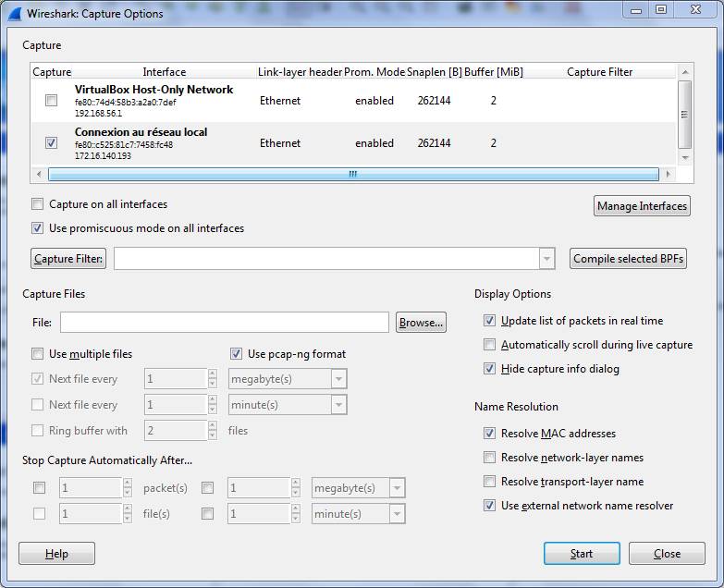Browse for a capture file

(x=421, y=322)
